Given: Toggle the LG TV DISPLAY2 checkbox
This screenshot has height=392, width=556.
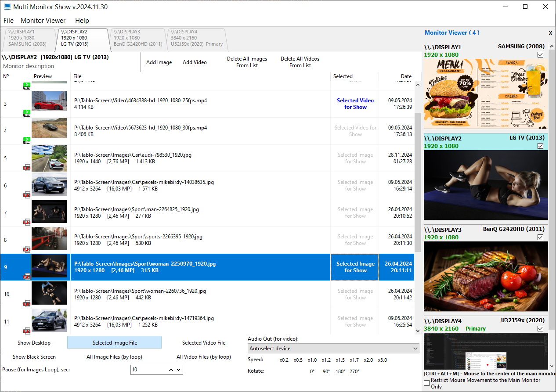Looking at the screenshot, I should click(540, 146).
